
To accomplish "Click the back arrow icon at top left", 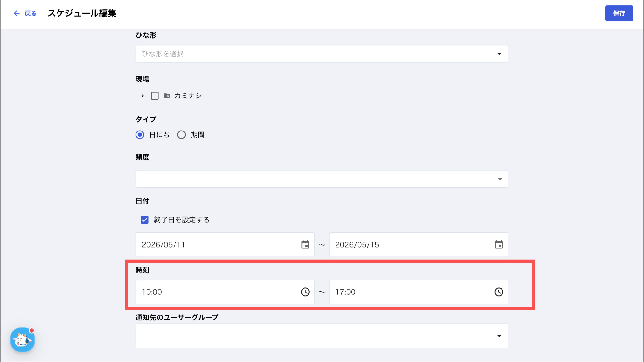I will [x=17, y=13].
